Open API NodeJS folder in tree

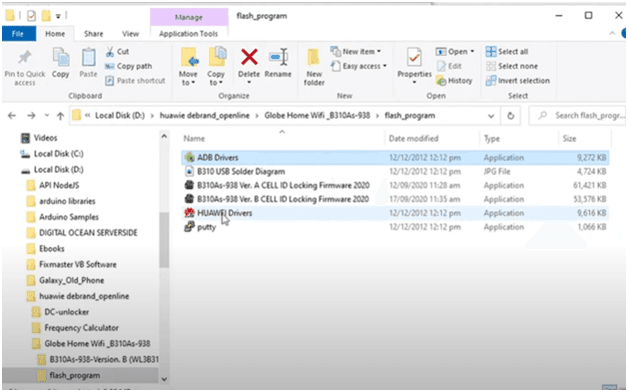[53, 185]
